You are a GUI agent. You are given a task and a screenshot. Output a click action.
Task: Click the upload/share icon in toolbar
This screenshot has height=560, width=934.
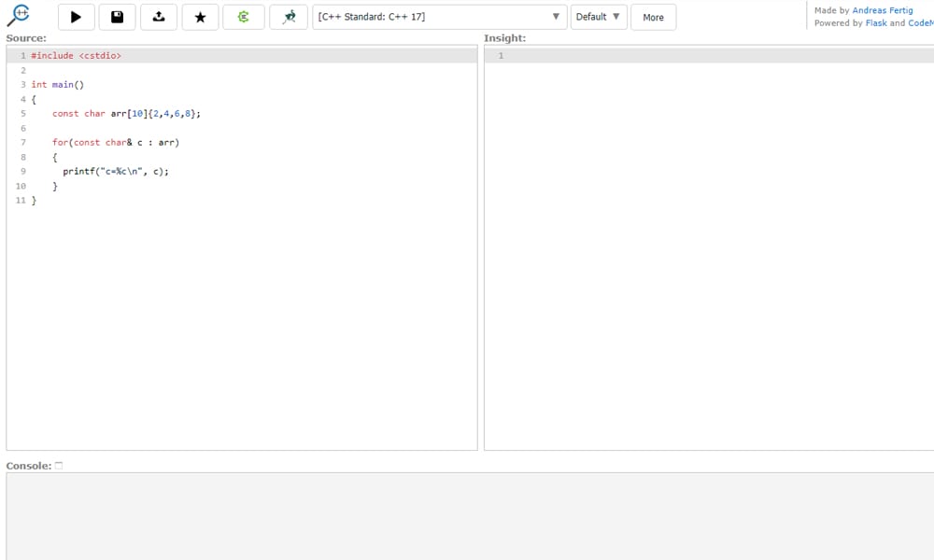coord(159,17)
